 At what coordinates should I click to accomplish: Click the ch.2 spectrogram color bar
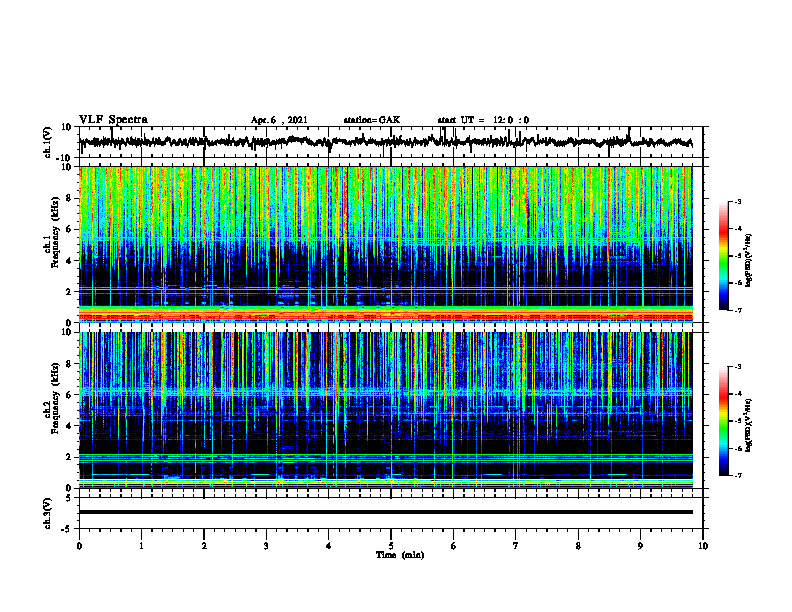point(724,421)
